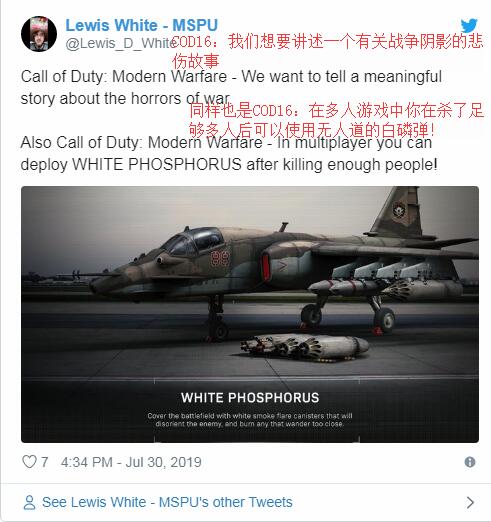
Task: Open Lewis White's profile avatar
Action: pos(39,34)
